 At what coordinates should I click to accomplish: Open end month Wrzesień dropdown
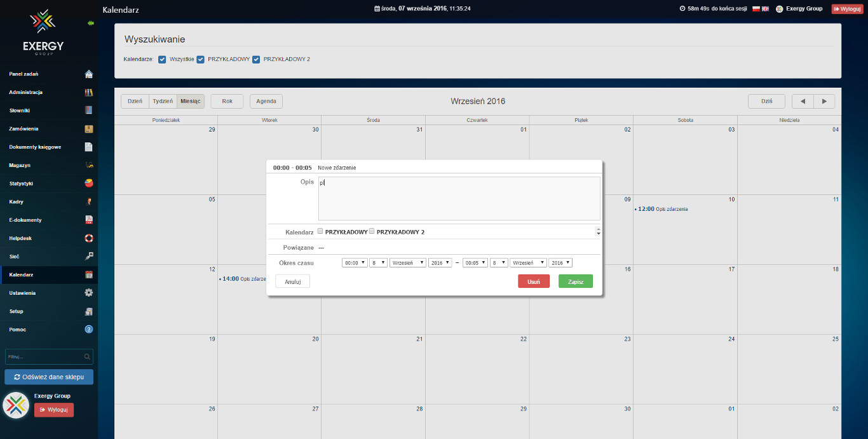coord(528,262)
